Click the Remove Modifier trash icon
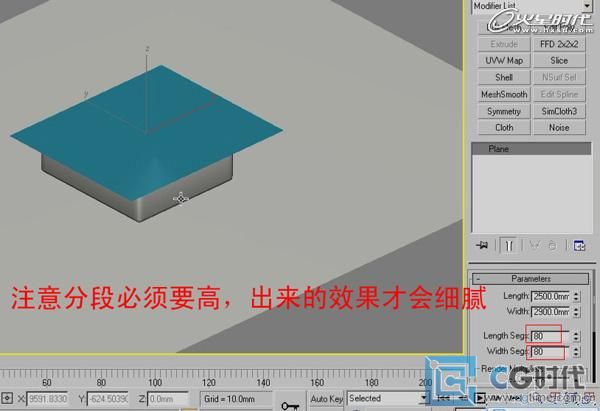The height and width of the screenshot is (411, 600). tap(552, 245)
